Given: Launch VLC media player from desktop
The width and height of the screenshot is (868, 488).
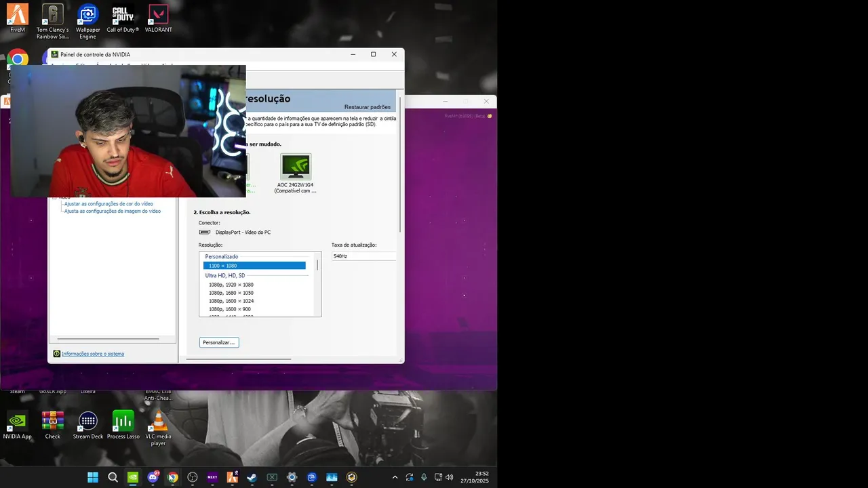Looking at the screenshot, I should 158,428.
